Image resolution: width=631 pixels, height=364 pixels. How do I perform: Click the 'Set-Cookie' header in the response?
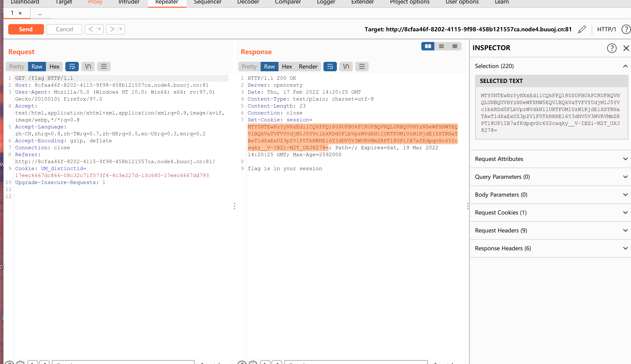[264, 120]
